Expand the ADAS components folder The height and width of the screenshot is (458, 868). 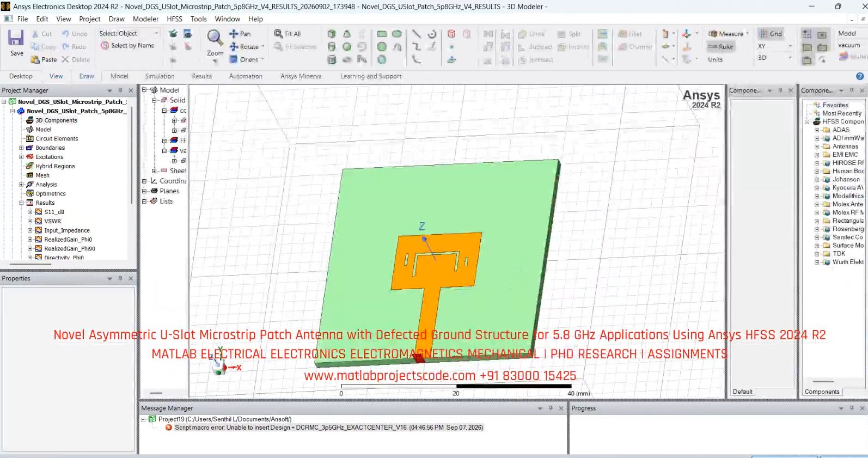[817, 130]
